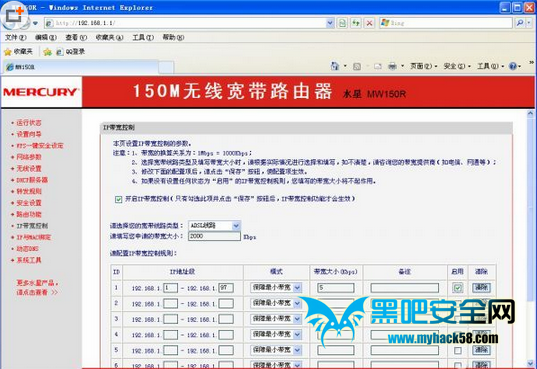Viewport: 537px width, 369px height.
Task: Click the green refresh page icon
Action: pyautogui.click(x=356, y=23)
